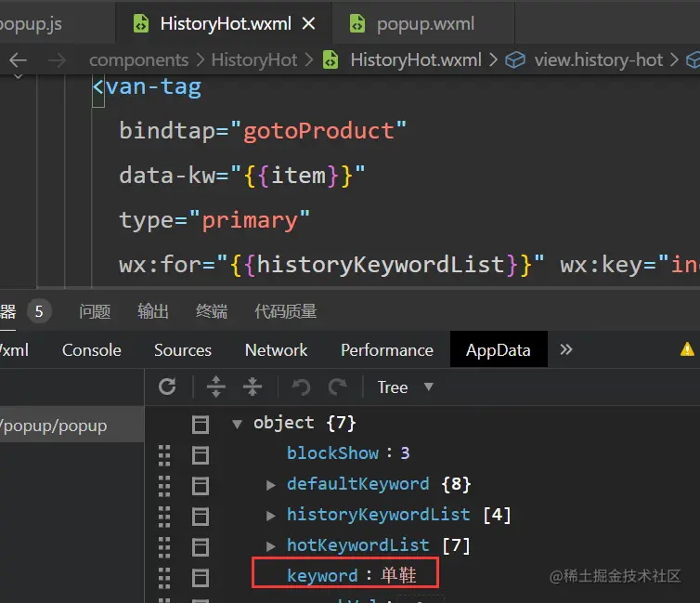Click the view.history-hot breadcrumb
The height and width of the screenshot is (603, 700).
598,59
